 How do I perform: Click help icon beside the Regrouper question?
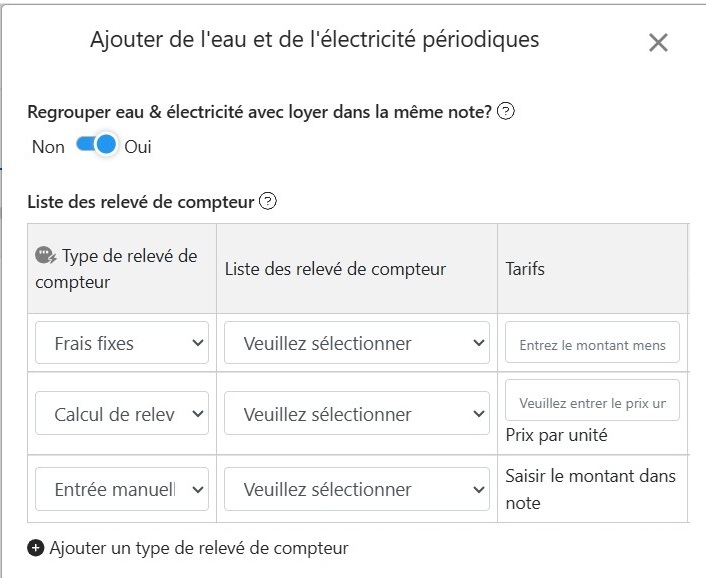pyautogui.click(x=506, y=112)
